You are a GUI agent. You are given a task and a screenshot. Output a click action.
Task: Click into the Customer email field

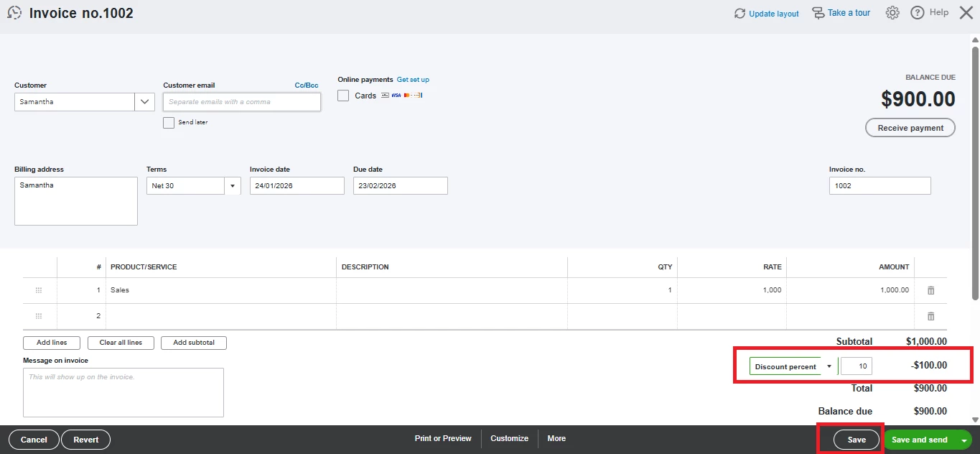pyautogui.click(x=242, y=102)
